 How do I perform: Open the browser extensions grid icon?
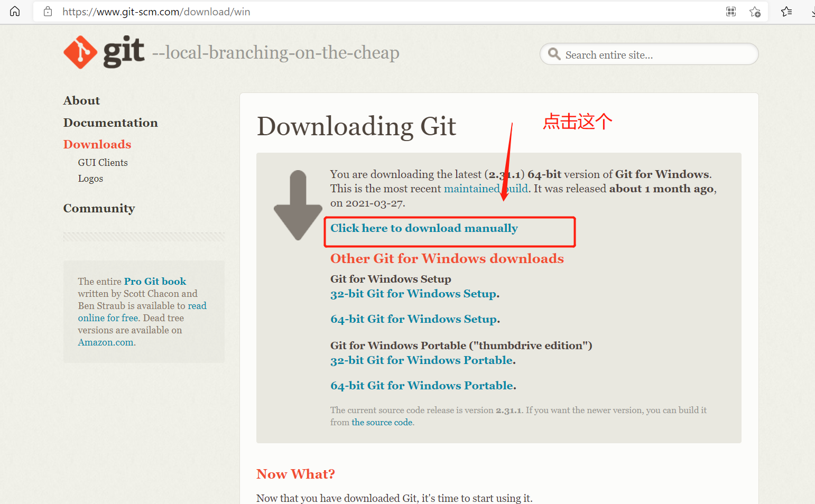[x=731, y=12]
